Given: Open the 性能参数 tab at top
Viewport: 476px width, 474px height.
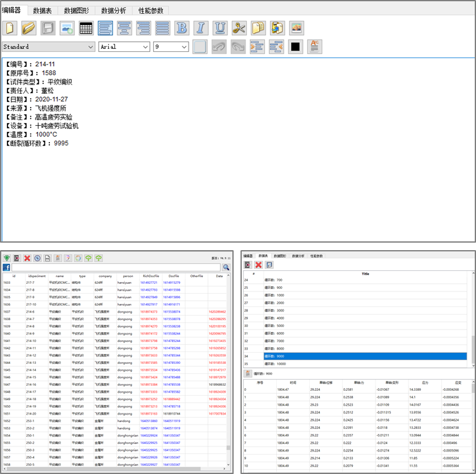Looking at the screenshot, I should click(152, 11).
